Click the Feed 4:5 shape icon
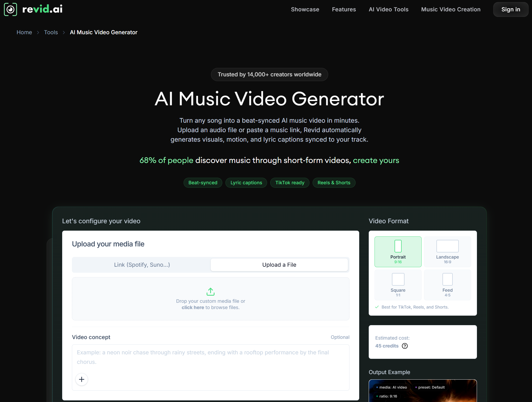The height and width of the screenshot is (402, 532). tap(447, 279)
